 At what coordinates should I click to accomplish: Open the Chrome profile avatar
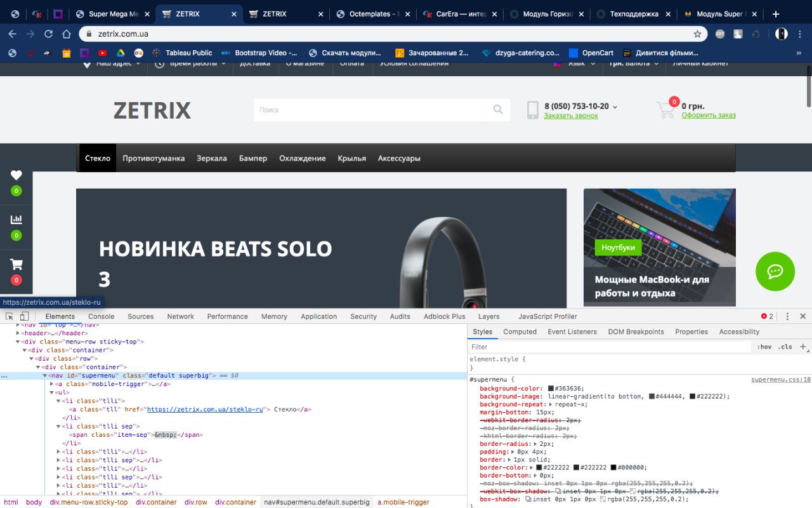782,34
